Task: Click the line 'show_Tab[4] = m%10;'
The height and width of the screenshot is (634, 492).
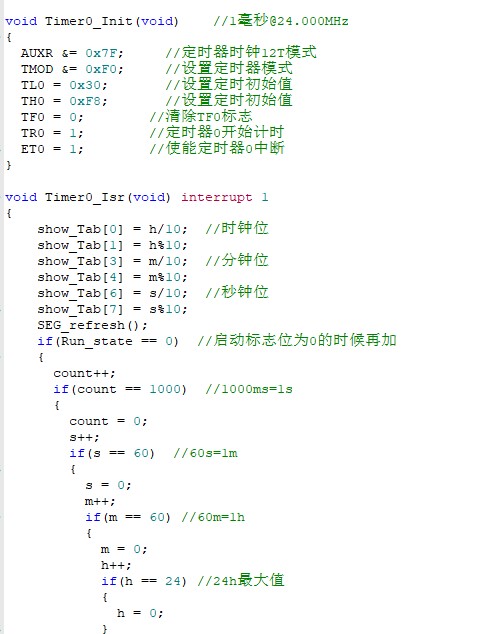Action: click(x=112, y=277)
